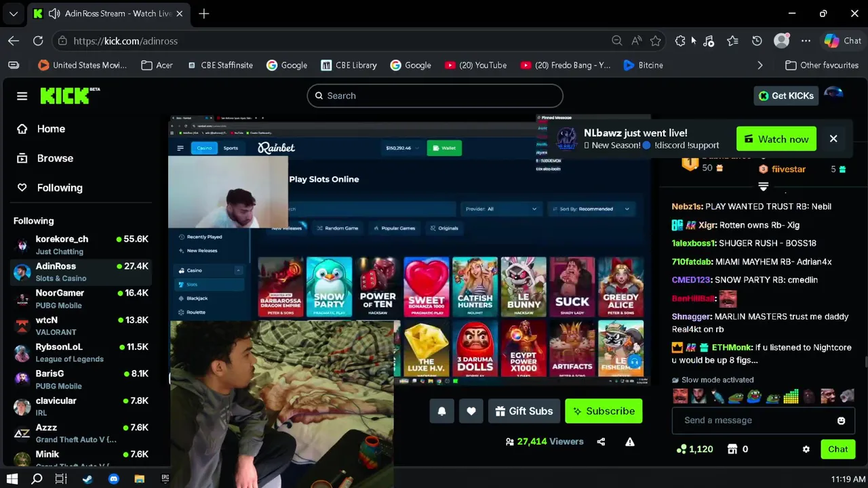Dismiss the NLbawz live notification
The height and width of the screenshot is (488, 868).
point(833,139)
